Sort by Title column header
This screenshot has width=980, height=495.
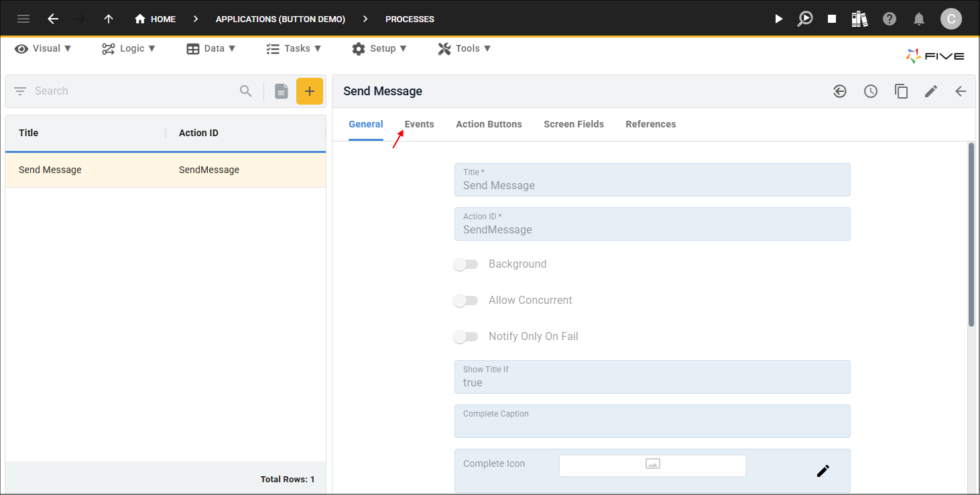coord(29,133)
